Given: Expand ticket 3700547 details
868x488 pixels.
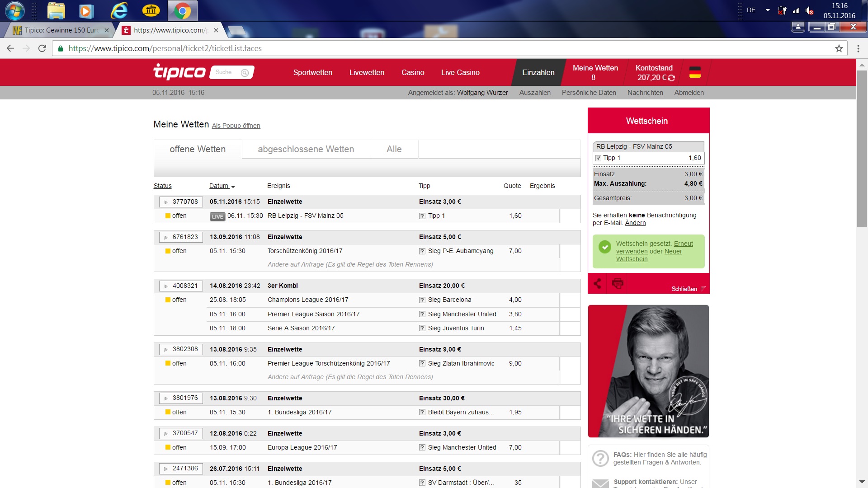Looking at the screenshot, I should tap(181, 433).
